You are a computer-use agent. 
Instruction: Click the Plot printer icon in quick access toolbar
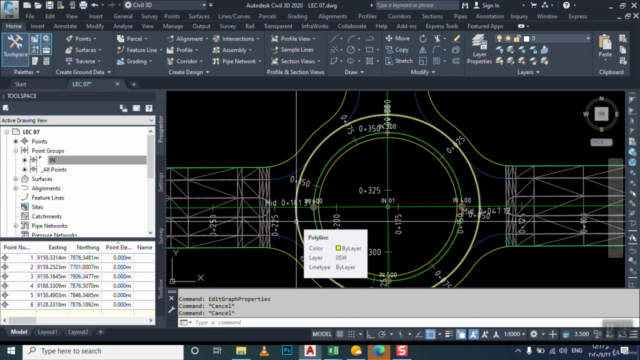click(83, 5)
